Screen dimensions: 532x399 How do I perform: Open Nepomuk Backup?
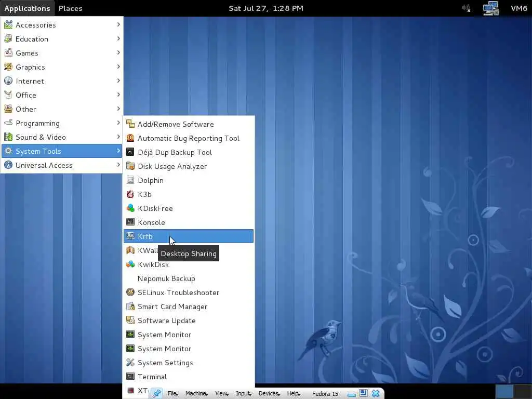(189, 278)
